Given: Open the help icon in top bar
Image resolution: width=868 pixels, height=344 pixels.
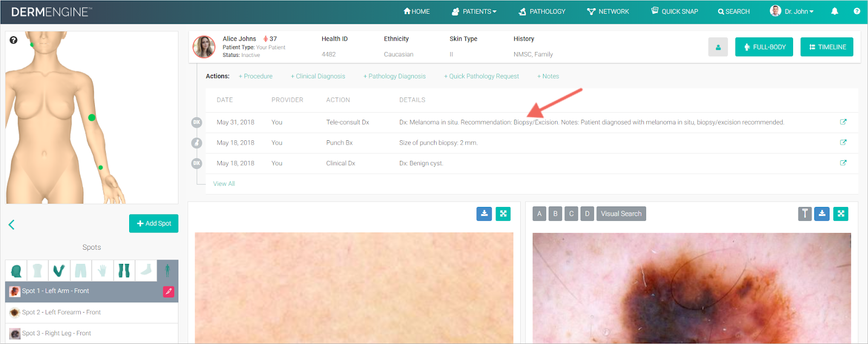Looking at the screenshot, I should pos(857,11).
